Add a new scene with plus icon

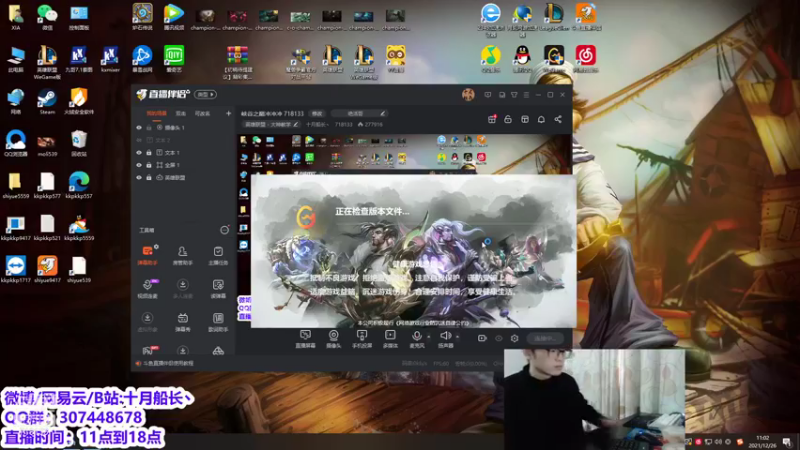(228, 113)
